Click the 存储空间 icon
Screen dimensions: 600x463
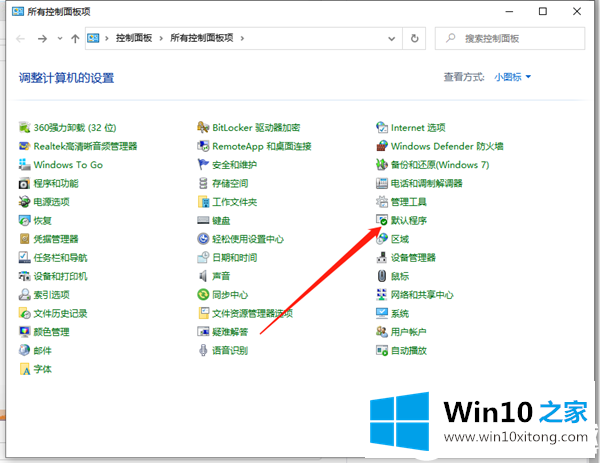[x=203, y=183]
